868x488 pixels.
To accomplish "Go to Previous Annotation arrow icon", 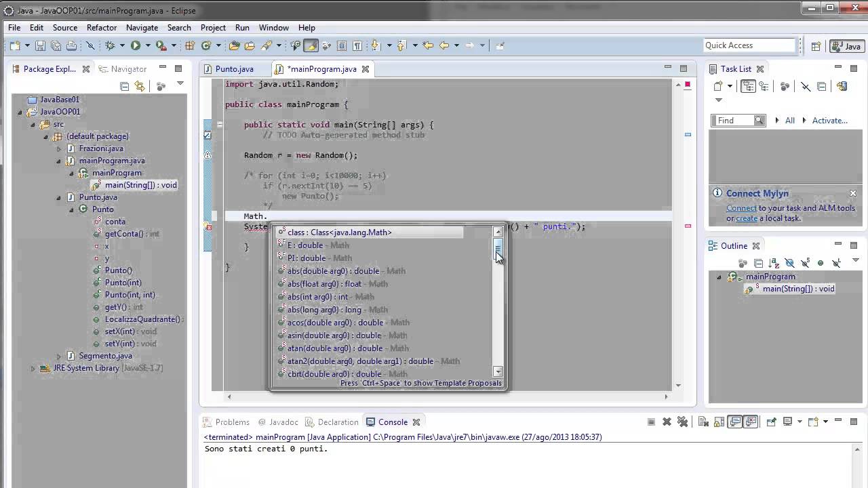I will coord(401,45).
